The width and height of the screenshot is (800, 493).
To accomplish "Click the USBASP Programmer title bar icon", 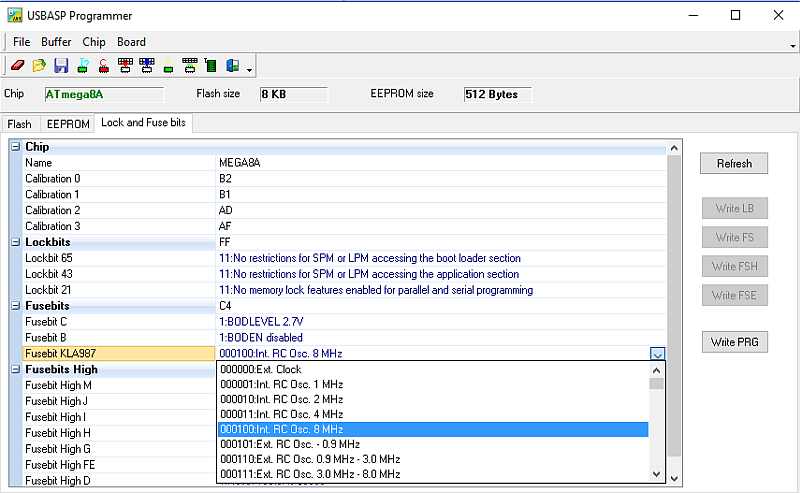I will tap(15, 15).
